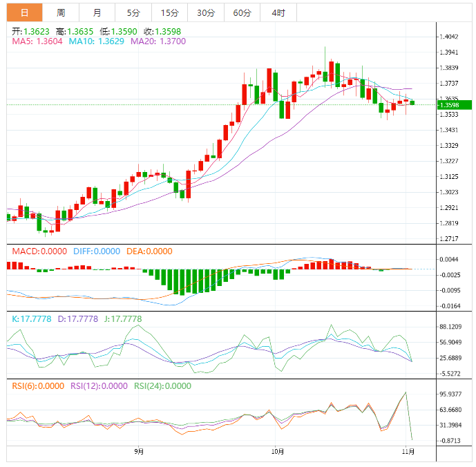The width and height of the screenshot is (476, 467).
Task: Switch to the 月 monthly tab
Action: [x=97, y=12]
